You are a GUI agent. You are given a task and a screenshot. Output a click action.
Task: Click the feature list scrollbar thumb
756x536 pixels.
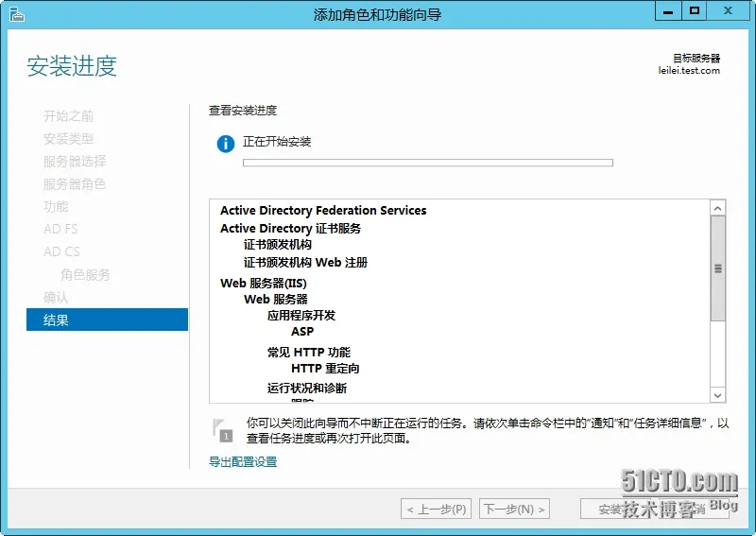pos(718,268)
